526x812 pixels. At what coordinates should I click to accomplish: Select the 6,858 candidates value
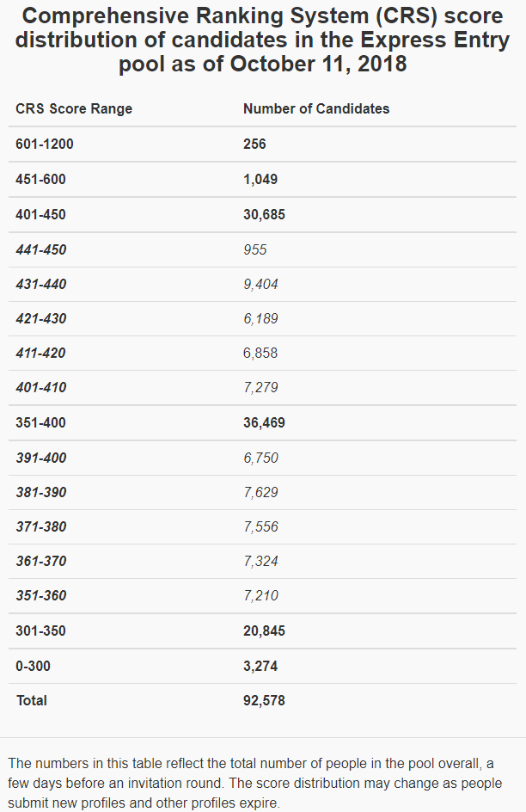260,353
